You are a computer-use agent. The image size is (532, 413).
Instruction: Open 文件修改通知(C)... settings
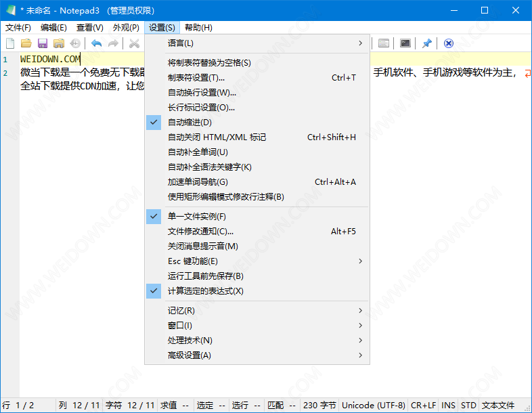click(x=200, y=232)
